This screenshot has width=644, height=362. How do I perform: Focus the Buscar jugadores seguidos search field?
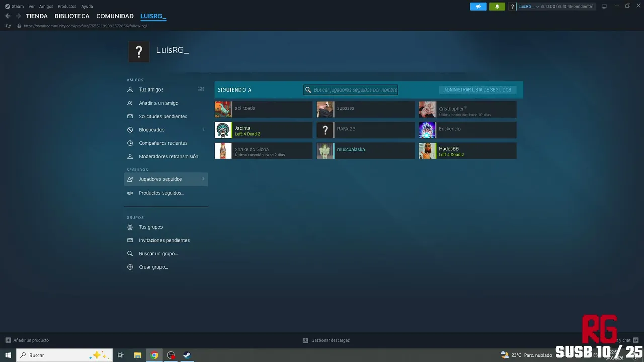[x=351, y=90]
